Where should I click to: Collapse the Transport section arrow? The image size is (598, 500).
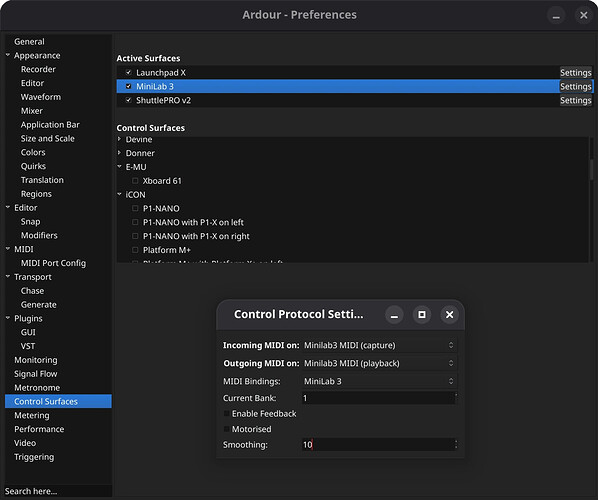point(8,277)
